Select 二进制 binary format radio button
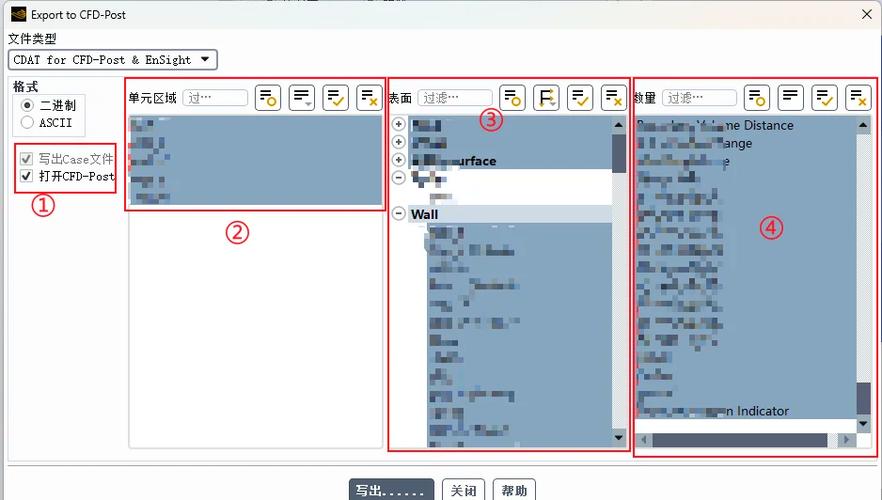Viewport: 882px width, 500px height. click(27, 105)
